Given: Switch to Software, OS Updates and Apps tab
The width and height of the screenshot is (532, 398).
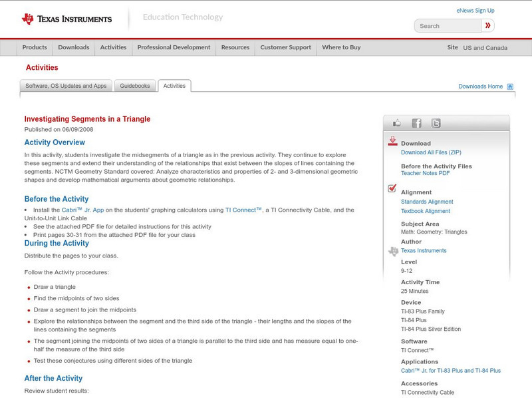Looking at the screenshot, I should coord(66,86).
